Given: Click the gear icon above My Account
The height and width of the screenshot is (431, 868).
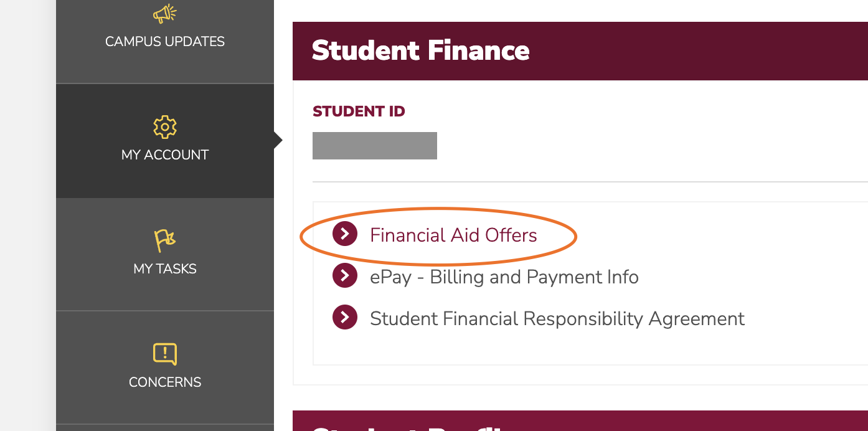Looking at the screenshot, I should [x=165, y=127].
